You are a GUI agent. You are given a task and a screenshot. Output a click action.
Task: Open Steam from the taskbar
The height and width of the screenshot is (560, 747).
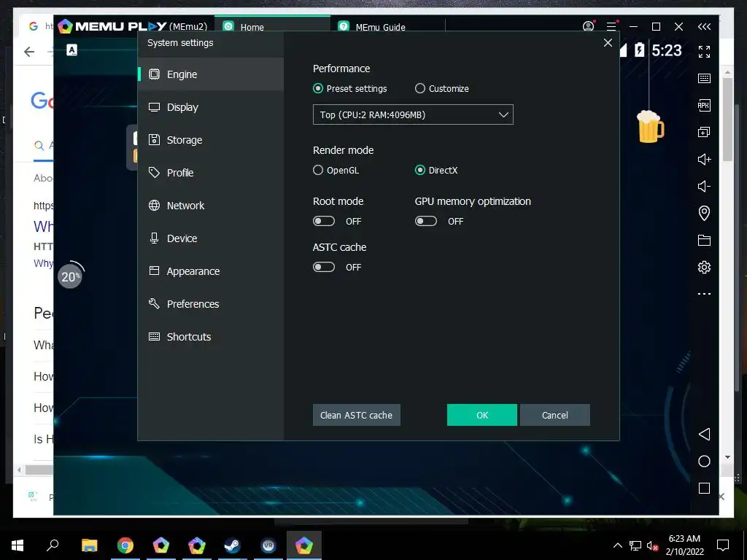coord(233,545)
